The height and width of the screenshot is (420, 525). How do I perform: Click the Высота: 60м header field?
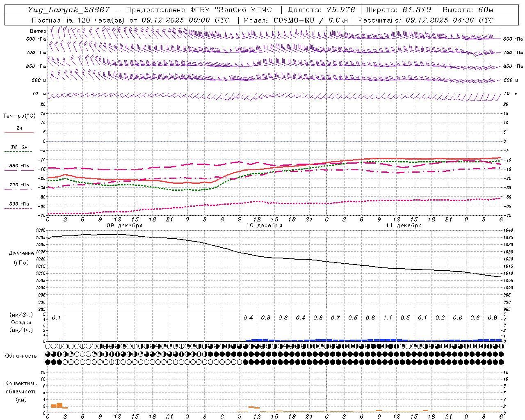pyautogui.click(x=468, y=10)
